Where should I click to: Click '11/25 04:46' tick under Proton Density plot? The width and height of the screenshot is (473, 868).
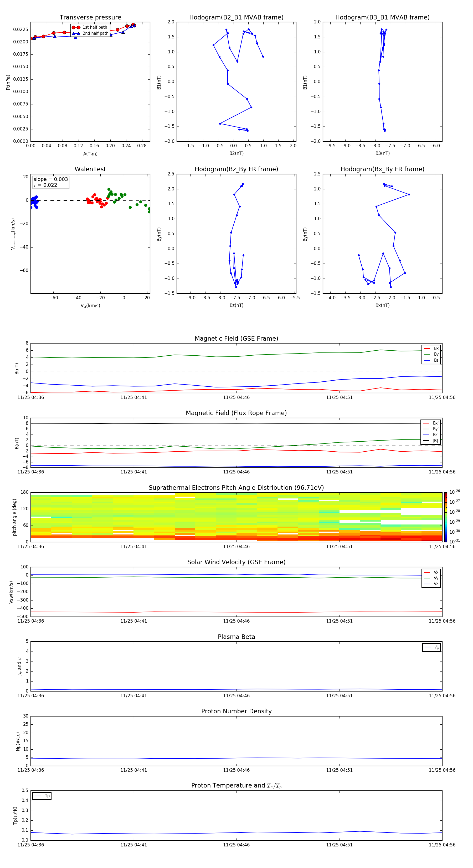(x=236, y=770)
